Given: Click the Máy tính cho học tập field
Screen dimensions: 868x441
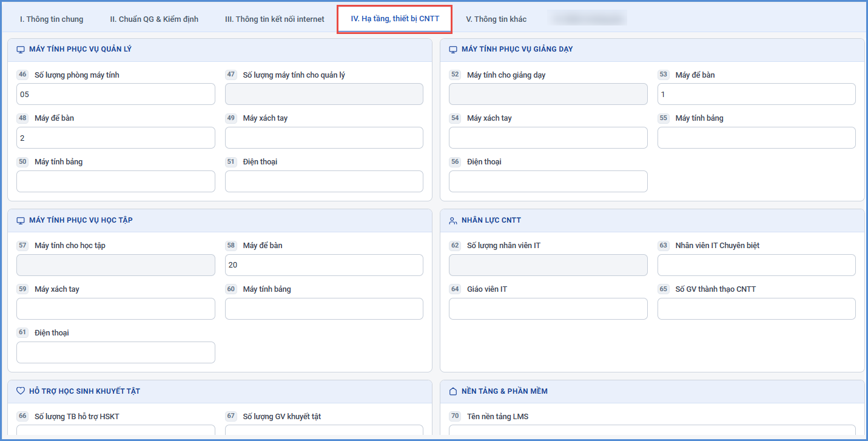Looking at the screenshot, I should point(116,265).
